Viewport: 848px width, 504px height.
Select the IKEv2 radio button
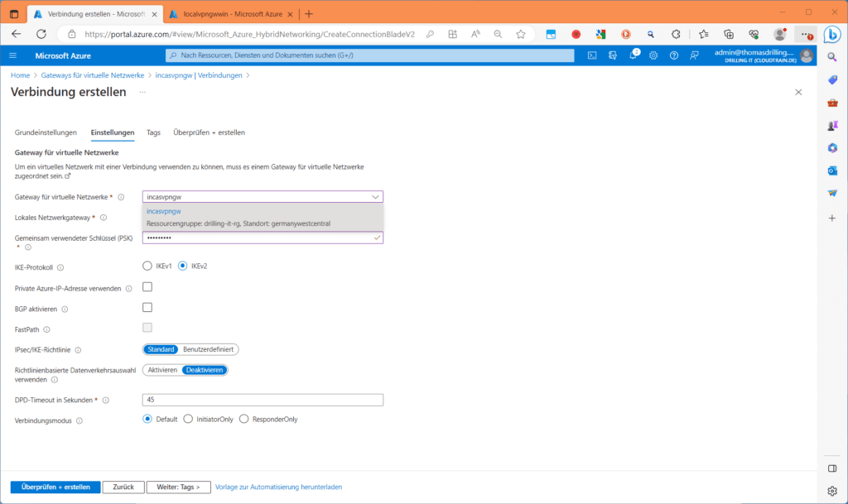183,266
